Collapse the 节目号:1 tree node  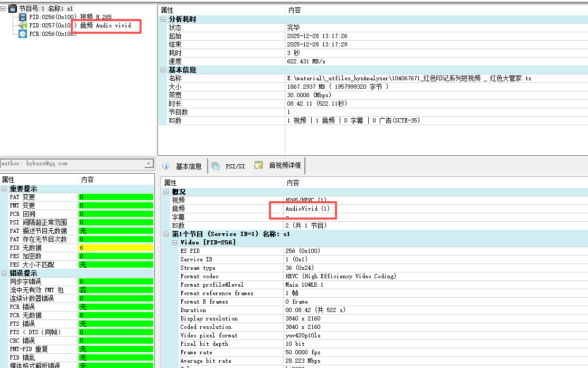[x=3, y=8]
